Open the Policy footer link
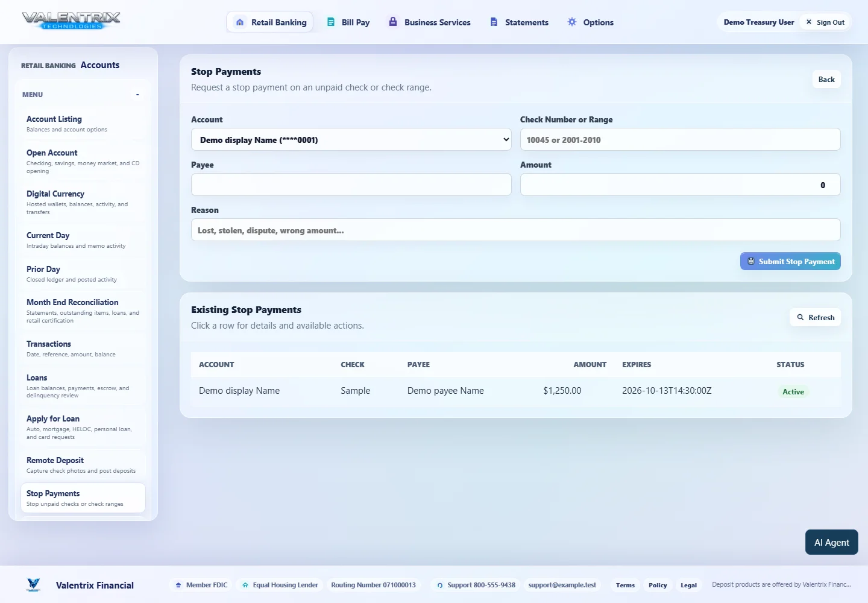This screenshot has width=868, height=603. click(658, 585)
